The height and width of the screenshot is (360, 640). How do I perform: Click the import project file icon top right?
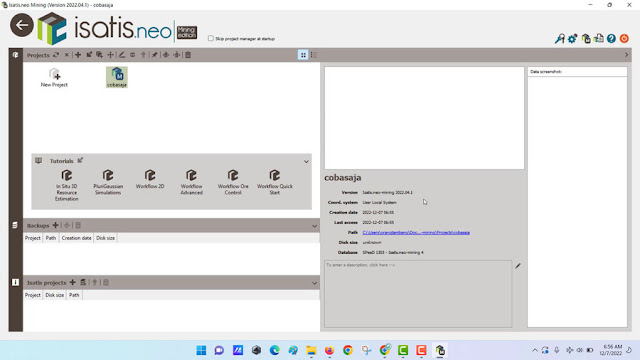[598, 39]
